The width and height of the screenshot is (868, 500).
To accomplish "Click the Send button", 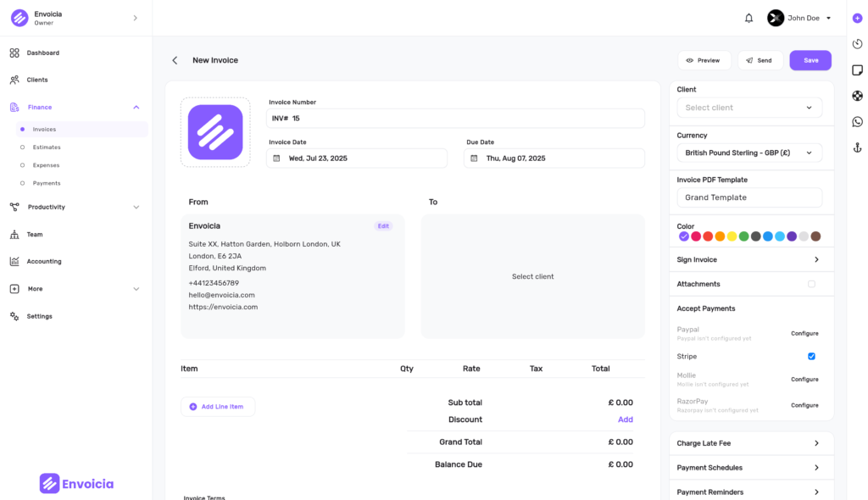I will (x=760, y=60).
